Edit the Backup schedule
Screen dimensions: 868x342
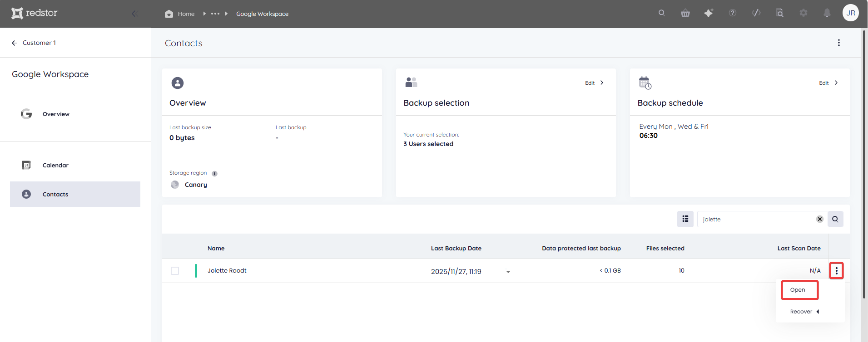point(828,83)
